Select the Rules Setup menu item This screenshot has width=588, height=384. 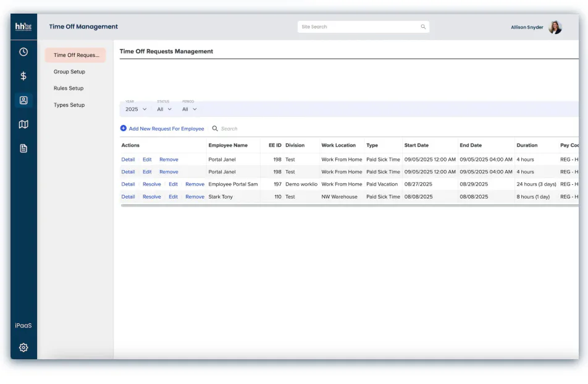[69, 88]
